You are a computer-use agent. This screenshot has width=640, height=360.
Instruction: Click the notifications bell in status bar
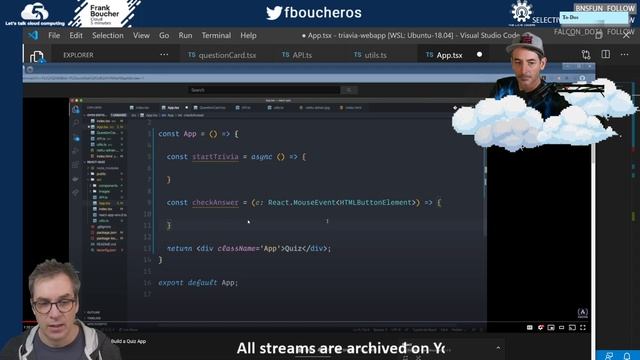(x=627, y=356)
